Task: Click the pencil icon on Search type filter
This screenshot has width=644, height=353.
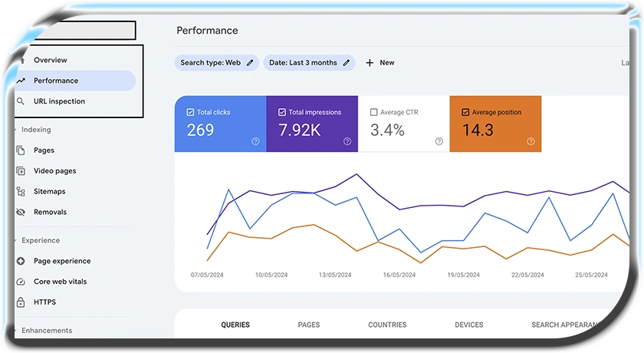Action: (250, 63)
